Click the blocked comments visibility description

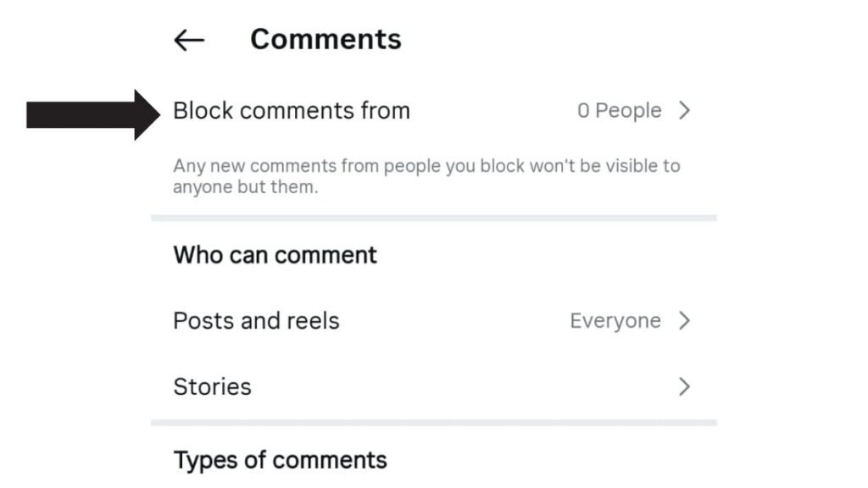(426, 176)
